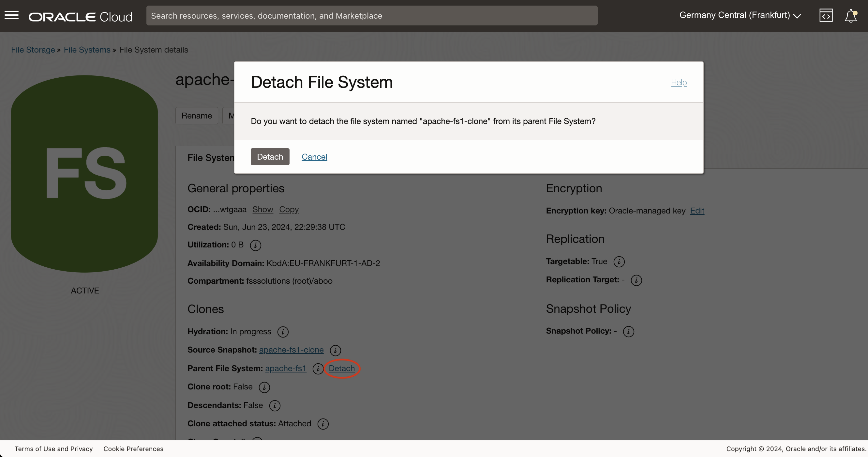Click info icon beside Clone attached status
The width and height of the screenshot is (868, 457).
323,424
